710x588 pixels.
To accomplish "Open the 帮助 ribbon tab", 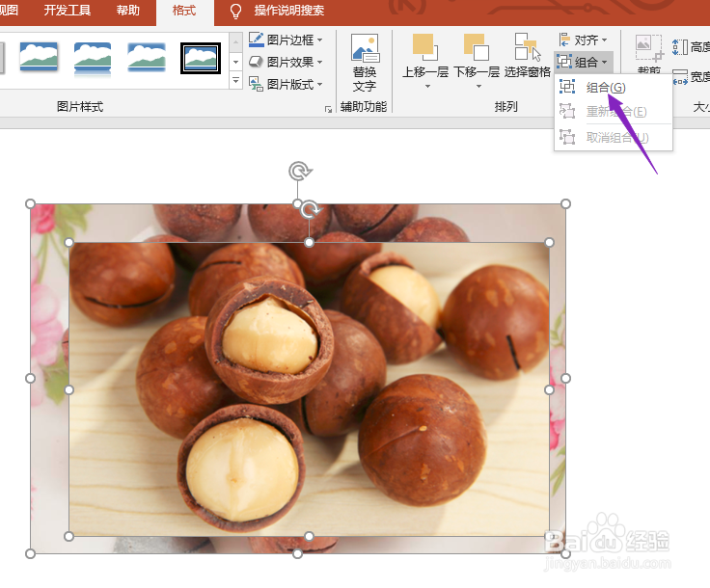I will (127, 10).
